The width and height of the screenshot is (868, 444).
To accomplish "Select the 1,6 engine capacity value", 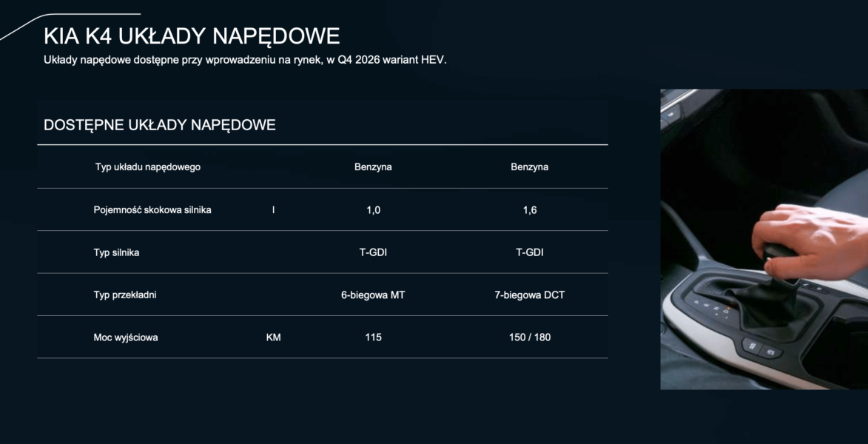I will point(529,210).
